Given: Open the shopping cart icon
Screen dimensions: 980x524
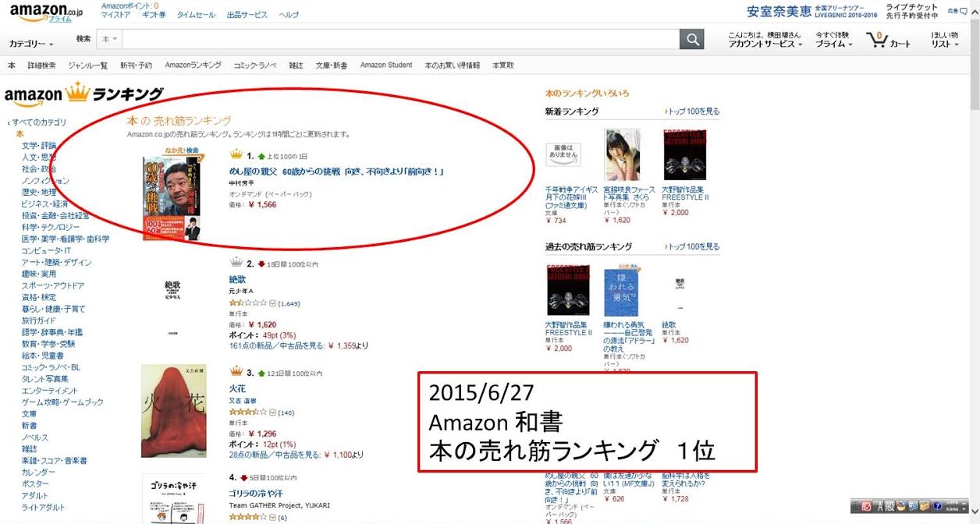Looking at the screenshot, I should coord(889,41).
